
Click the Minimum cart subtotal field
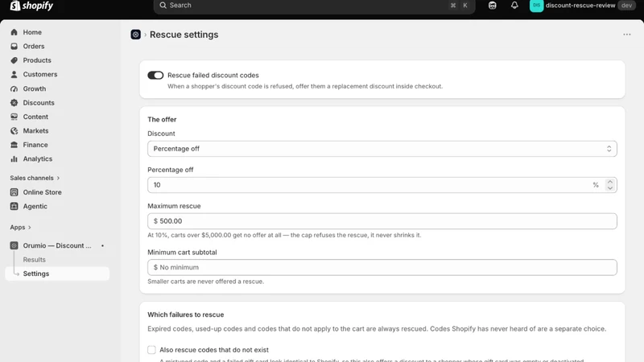tap(382, 267)
